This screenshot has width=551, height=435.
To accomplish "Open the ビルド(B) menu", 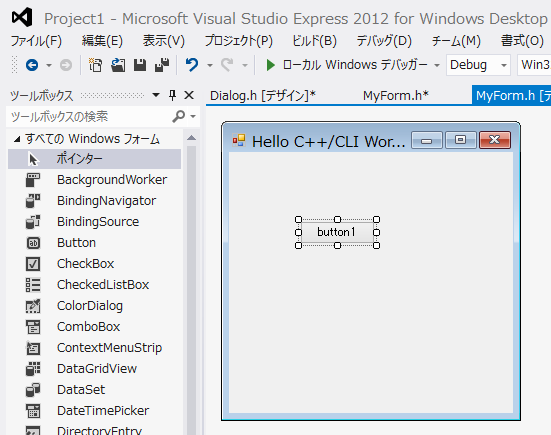I will 315,41.
